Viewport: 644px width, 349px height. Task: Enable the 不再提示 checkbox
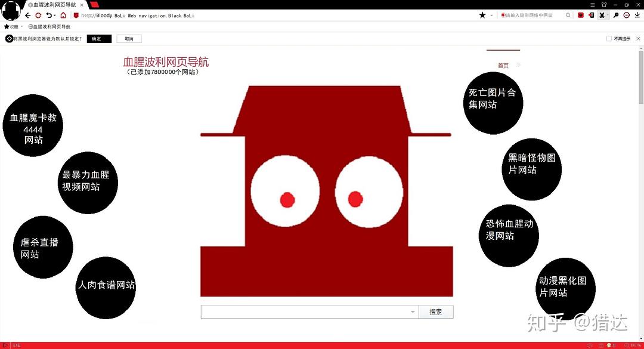point(609,39)
